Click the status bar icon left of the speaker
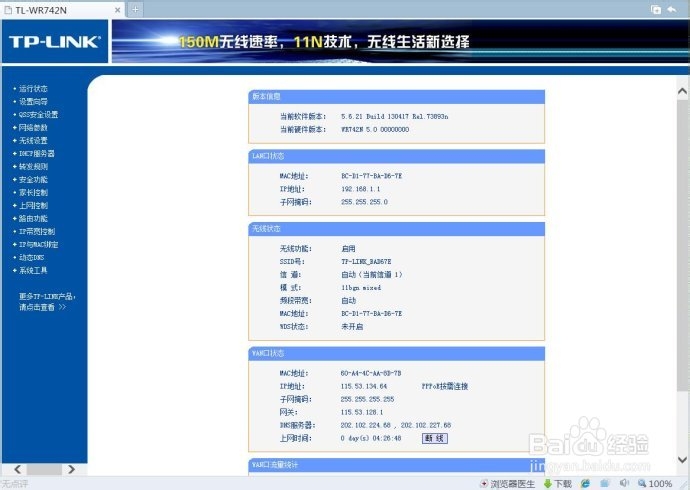The image size is (690, 490). [x=605, y=483]
